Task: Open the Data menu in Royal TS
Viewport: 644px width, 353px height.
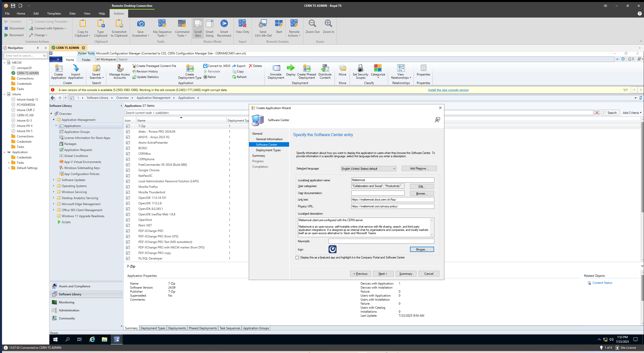Action: tap(72, 14)
